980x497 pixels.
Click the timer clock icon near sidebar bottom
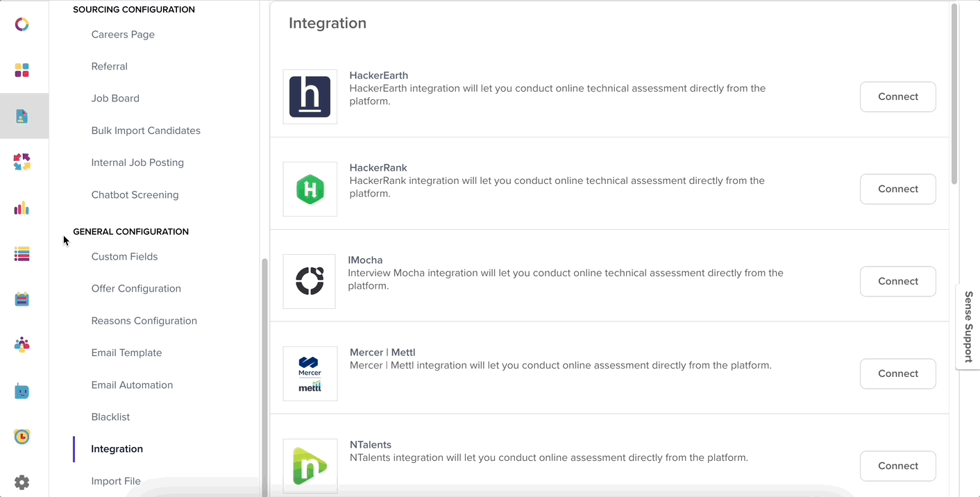point(22,437)
